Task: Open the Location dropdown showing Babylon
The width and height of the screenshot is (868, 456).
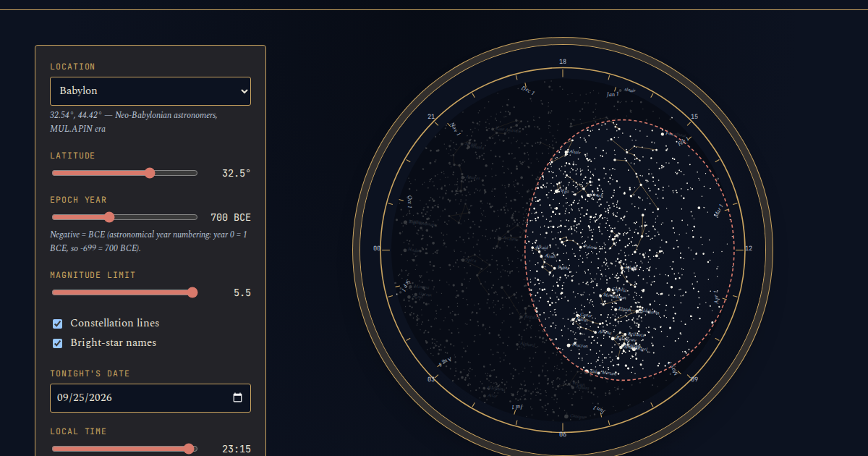Action: (150, 91)
